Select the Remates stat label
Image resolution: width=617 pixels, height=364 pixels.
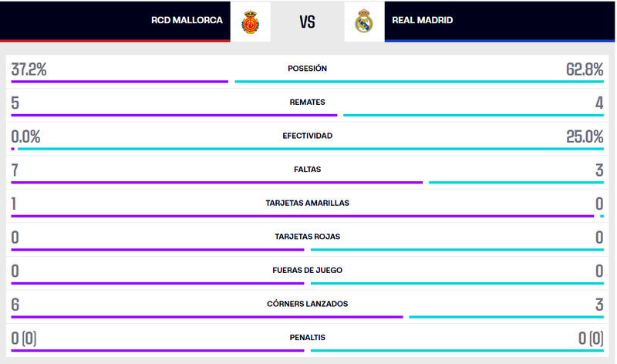[307, 102]
